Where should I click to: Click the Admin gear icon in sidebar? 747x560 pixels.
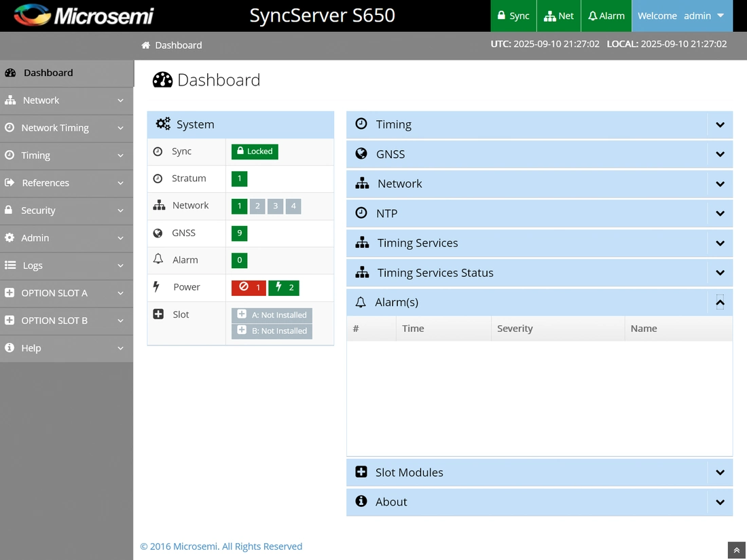coord(10,237)
